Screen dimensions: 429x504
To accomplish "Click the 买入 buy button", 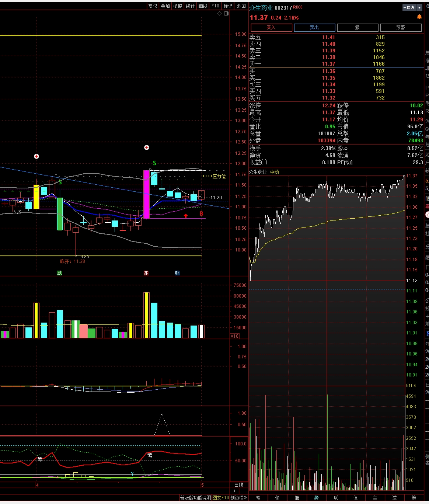I will (271, 27).
